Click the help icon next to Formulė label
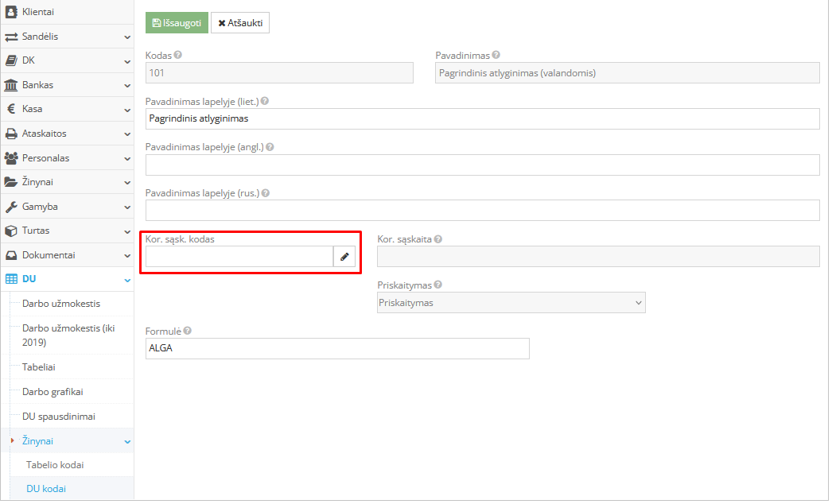Screen dimensions: 832x504 187,331
